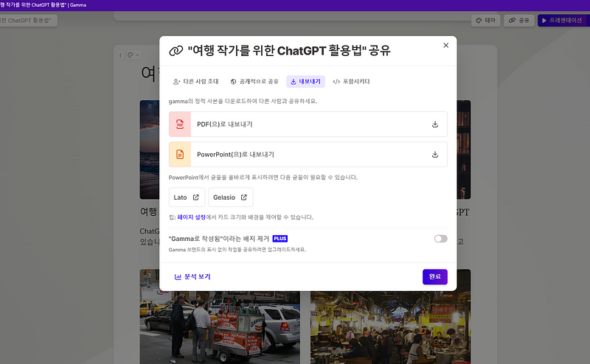590x364 pixels.
Task: Click the "Gamma로 작성됨" badge removal label
Action: click(219, 239)
